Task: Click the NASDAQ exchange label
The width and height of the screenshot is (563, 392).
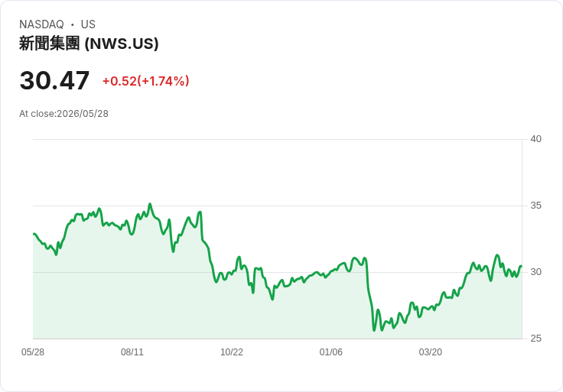Action: point(41,24)
